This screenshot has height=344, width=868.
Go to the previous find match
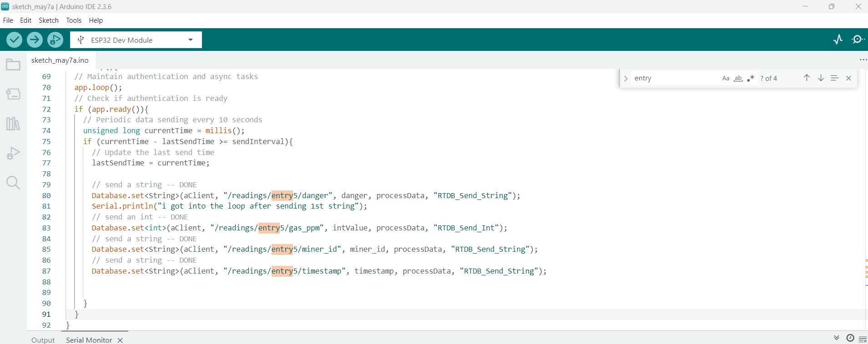point(807,78)
